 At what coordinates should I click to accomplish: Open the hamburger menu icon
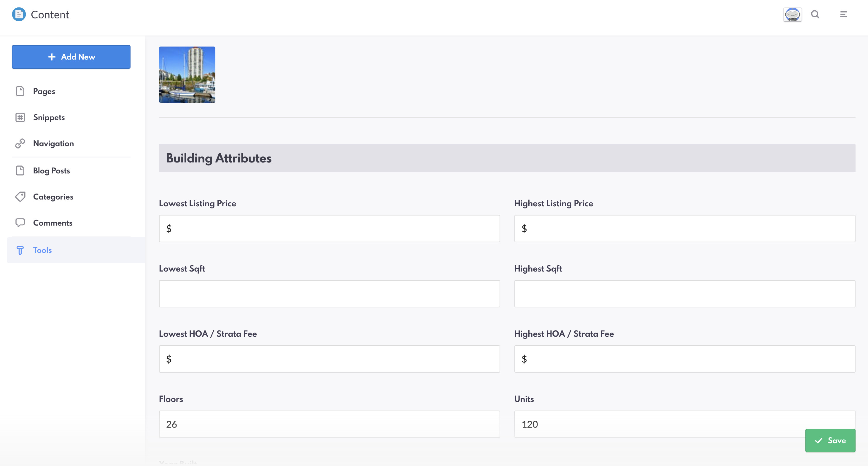pos(843,15)
